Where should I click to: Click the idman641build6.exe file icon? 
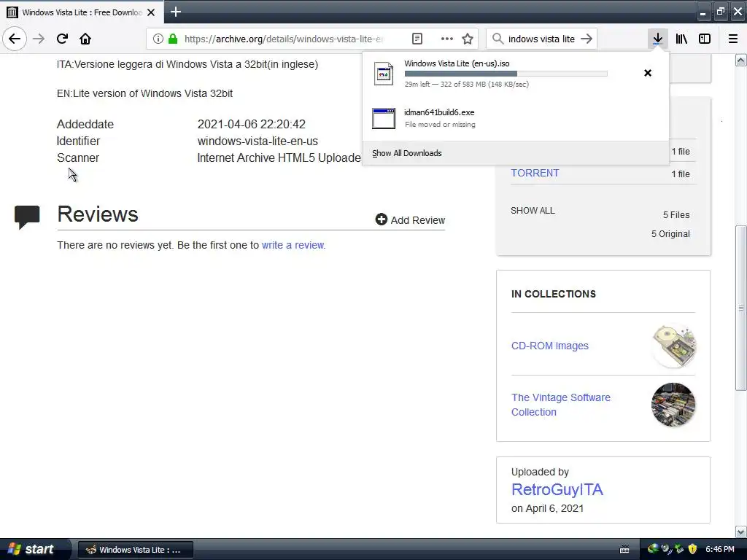(x=384, y=118)
